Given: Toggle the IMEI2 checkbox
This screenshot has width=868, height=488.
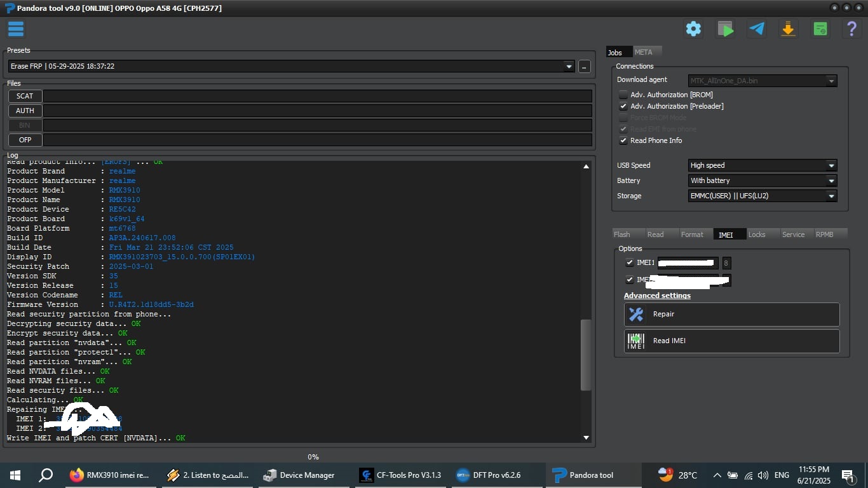Looking at the screenshot, I should click(630, 280).
